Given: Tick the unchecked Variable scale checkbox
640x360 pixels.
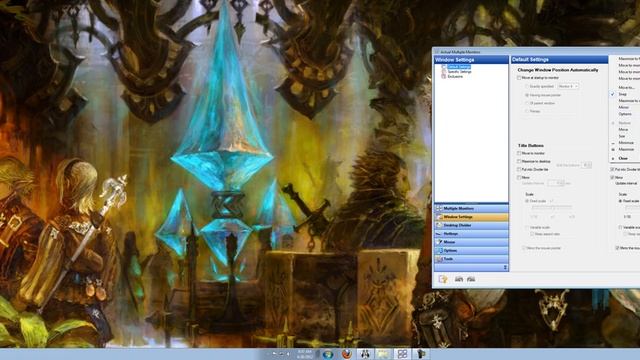Looking at the screenshot, I should [527, 227].
